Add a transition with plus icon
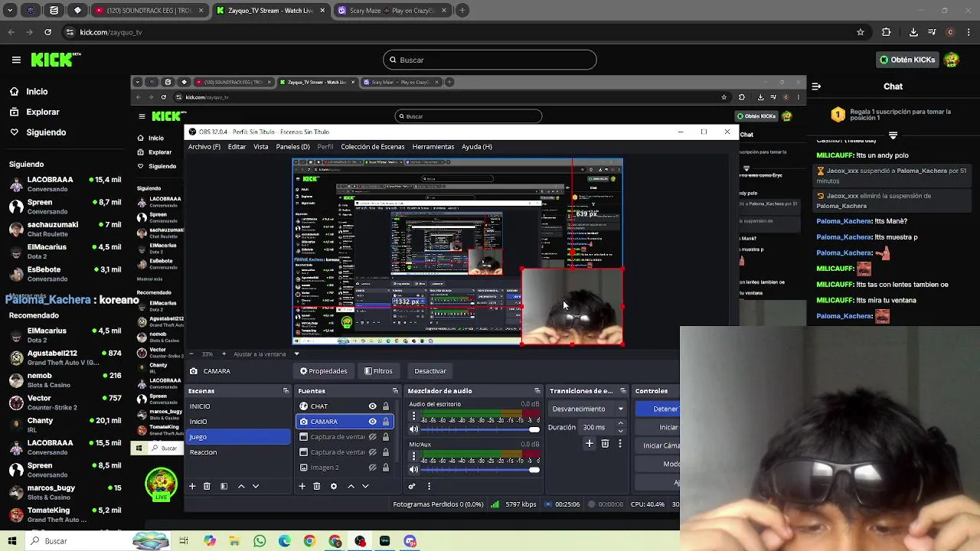The height and width of the screenshot is (551, 980). (590, 443)
